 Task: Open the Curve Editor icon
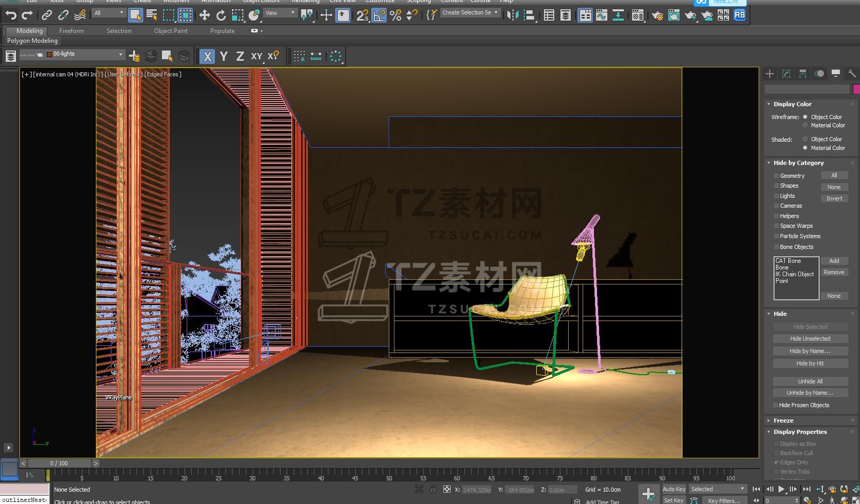(602, 15)
